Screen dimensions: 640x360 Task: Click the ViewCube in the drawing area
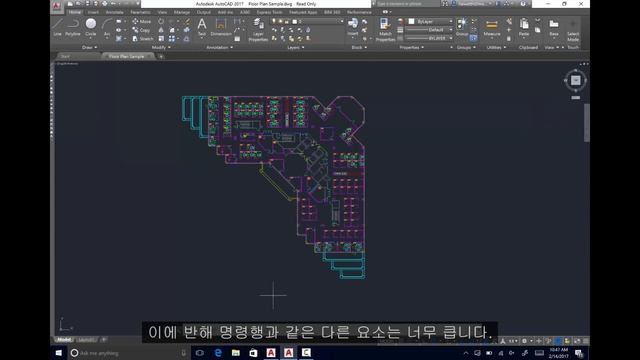click(x=576, y=80)
